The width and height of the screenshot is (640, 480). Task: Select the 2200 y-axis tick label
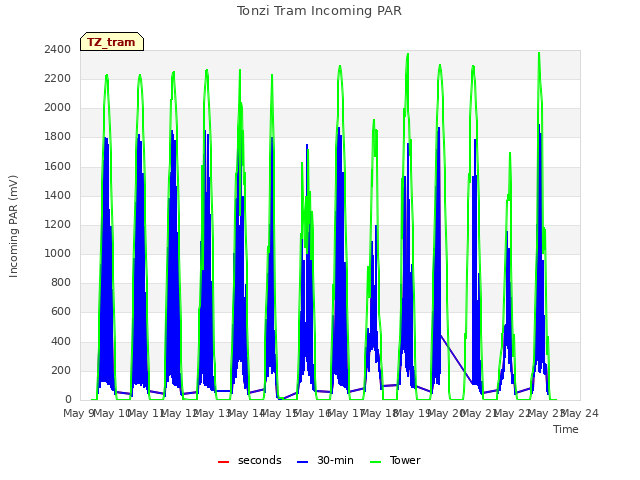[58, 78]
